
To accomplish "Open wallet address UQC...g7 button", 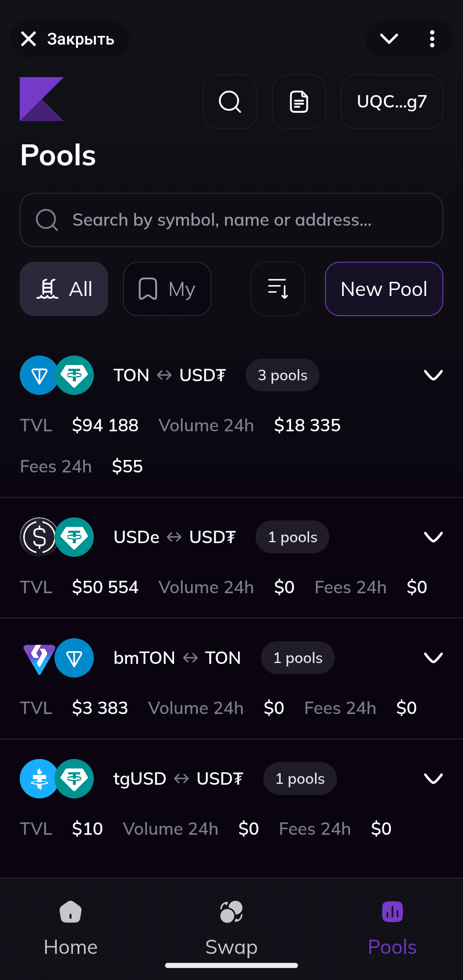I will pos(392,102).
